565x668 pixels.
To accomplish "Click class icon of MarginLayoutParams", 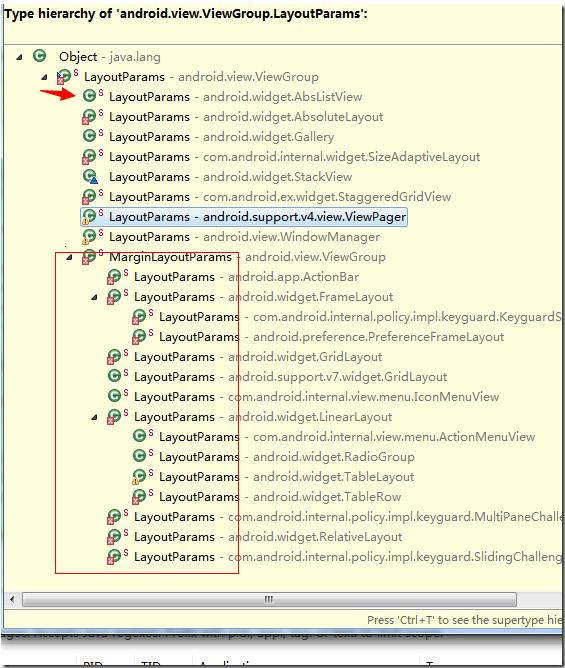I will (89, 256).
